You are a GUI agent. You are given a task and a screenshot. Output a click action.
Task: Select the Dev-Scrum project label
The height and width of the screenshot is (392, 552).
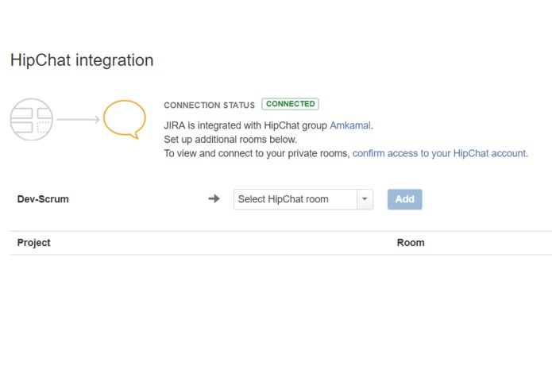(43, 199)
